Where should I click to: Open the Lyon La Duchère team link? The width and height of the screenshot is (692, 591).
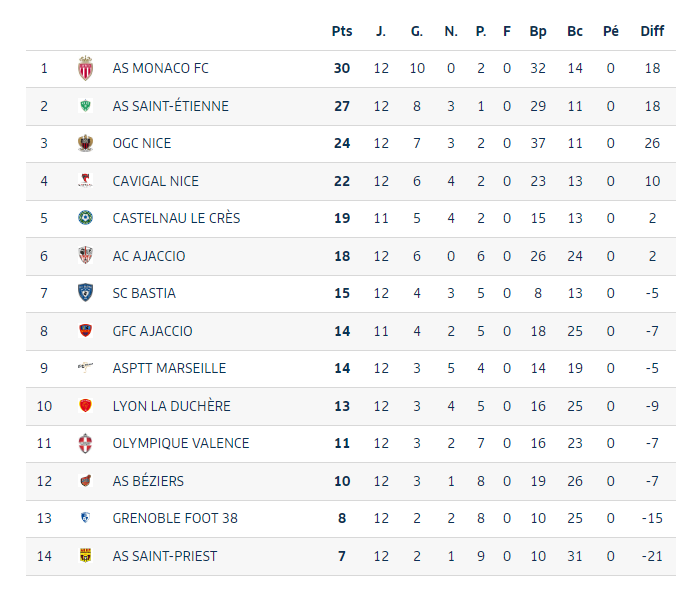(x=171, y=406)
